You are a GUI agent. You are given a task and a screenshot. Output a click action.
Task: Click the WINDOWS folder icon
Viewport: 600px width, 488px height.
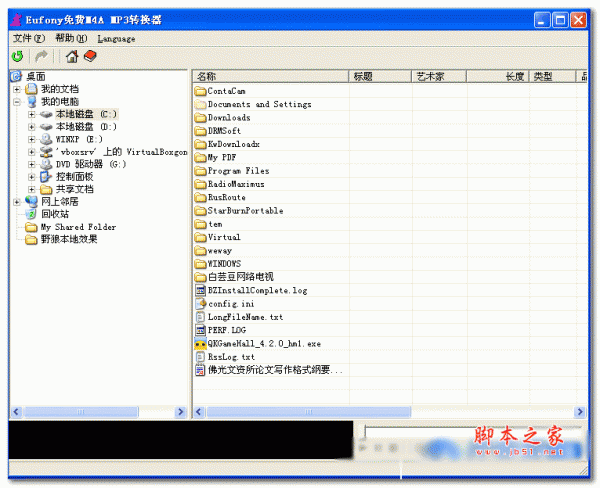click(200, 264)
